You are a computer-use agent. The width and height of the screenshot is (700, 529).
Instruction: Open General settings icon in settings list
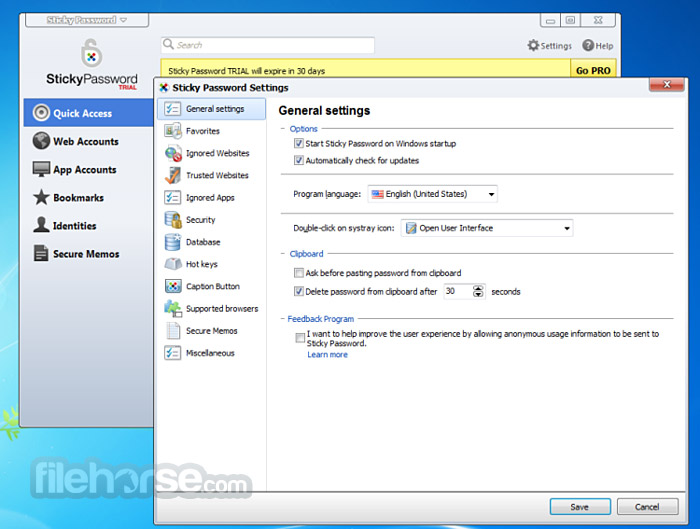172,109
